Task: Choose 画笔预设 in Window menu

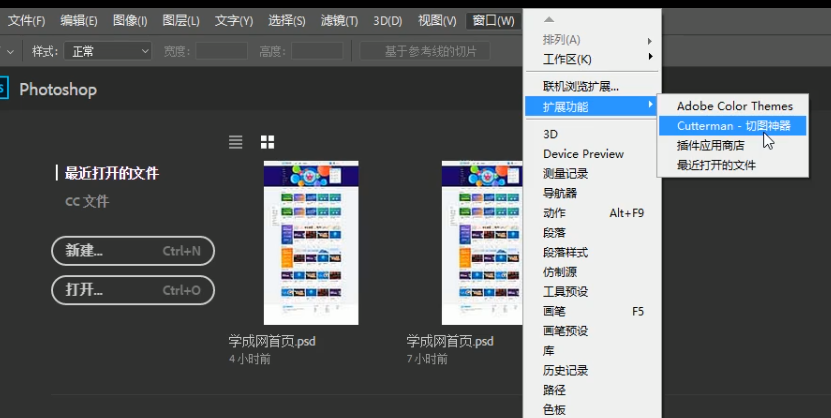Action: click(593, 331)
